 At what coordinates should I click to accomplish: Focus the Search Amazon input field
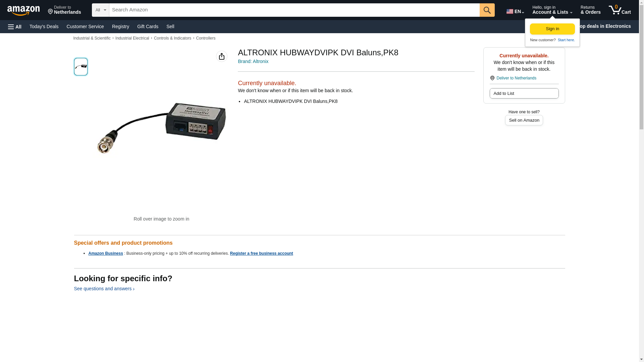click(294, 10)
